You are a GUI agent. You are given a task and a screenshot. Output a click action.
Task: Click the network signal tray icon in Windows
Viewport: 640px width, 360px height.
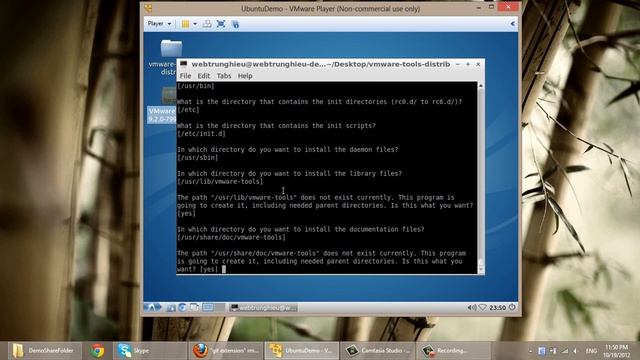565,351
